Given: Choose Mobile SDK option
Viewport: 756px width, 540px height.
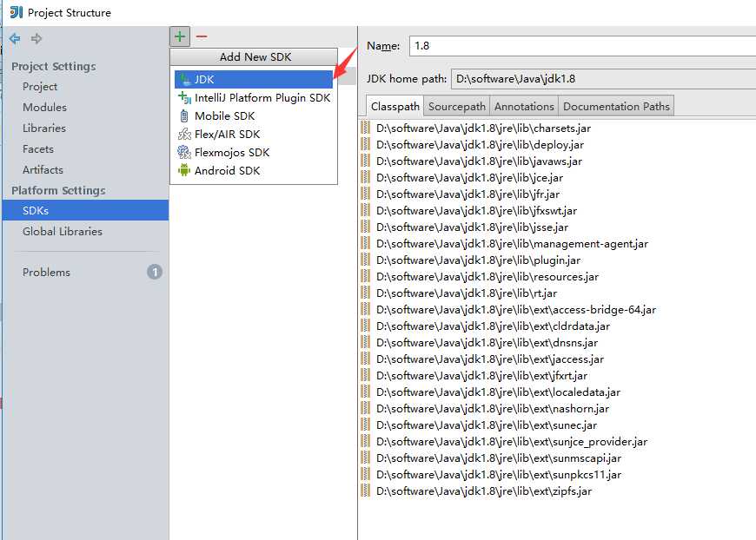Looking at the screenshot, I should click(x=254, y=116).
